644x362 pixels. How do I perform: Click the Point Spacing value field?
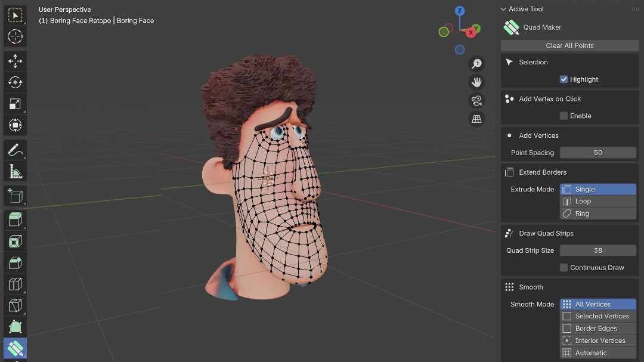[598, 153]
